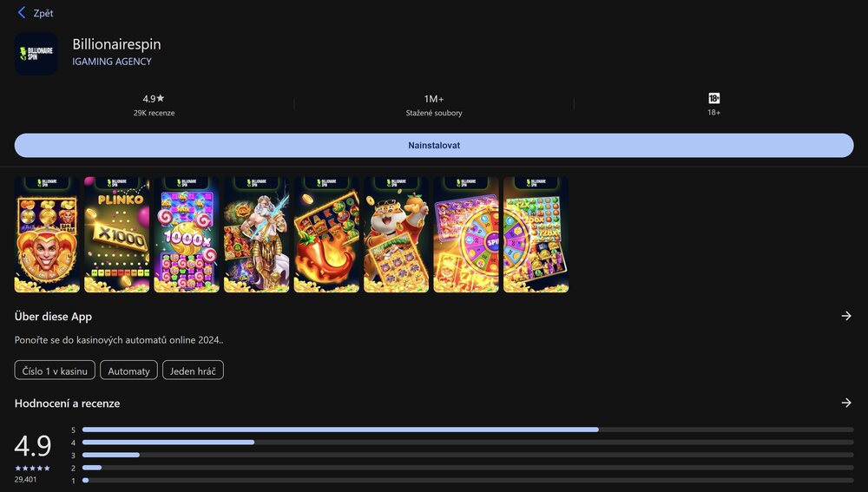Open the fruit multiplier screenshot thumbnail
Image resolution: width=868 pixels, height=492 pixels.
[x=536, y=234]
